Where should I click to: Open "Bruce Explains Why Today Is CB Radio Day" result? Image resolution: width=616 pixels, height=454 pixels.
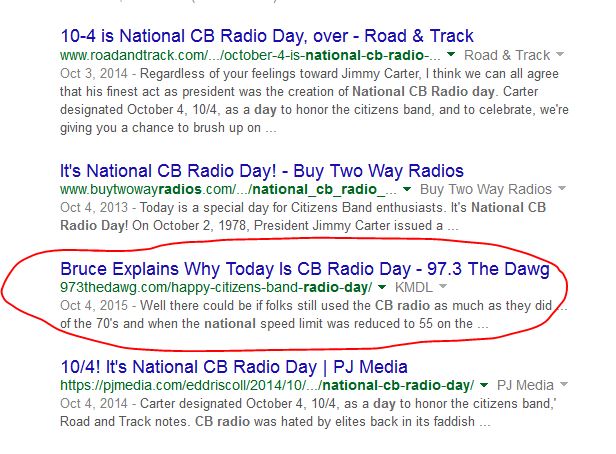[304, 270]
